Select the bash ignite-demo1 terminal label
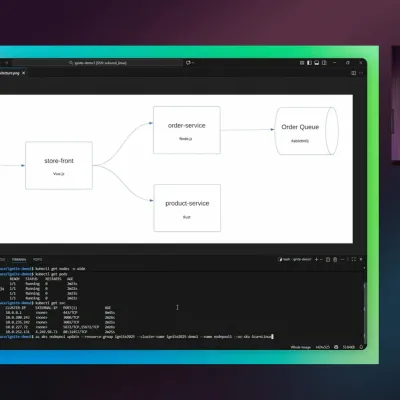Image resolution: width=400 pixels, height=400 pixels. (x=295, y=259)
